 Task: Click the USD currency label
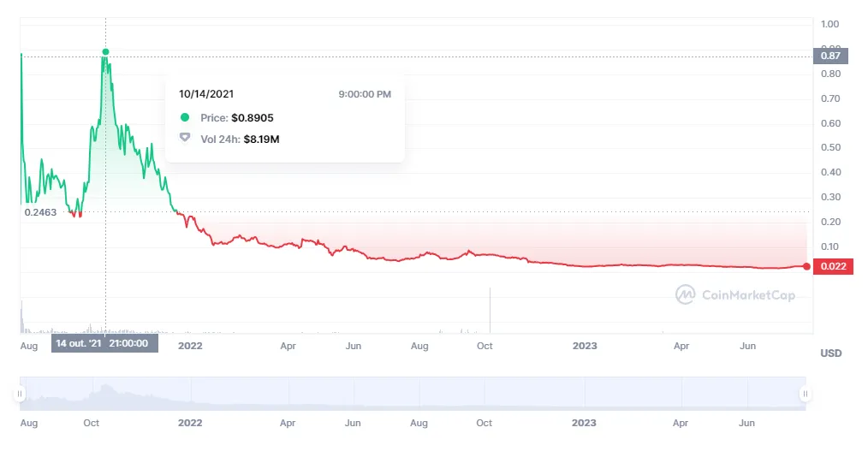click(x=830, y=353)
